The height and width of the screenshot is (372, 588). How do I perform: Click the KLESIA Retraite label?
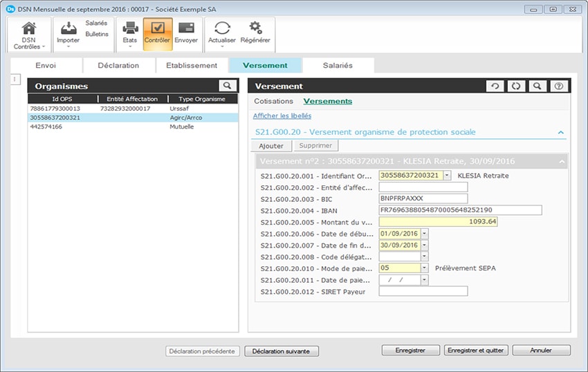[484, 176]
